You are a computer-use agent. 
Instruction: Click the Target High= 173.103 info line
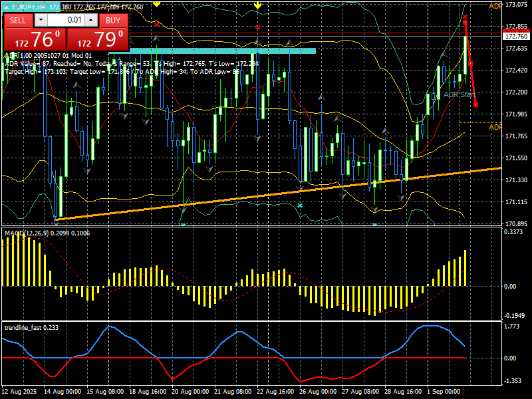[x=122, y=72]
